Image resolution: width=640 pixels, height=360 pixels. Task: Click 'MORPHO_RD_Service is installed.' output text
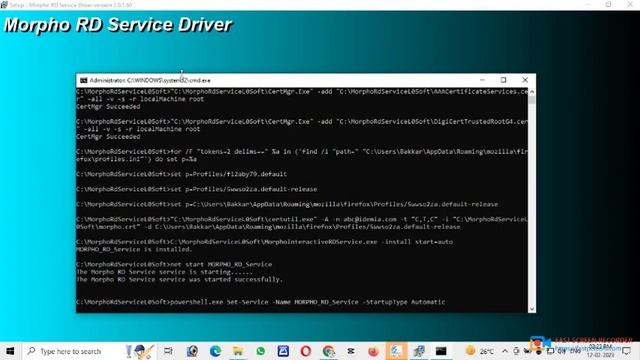pos(134,249)
